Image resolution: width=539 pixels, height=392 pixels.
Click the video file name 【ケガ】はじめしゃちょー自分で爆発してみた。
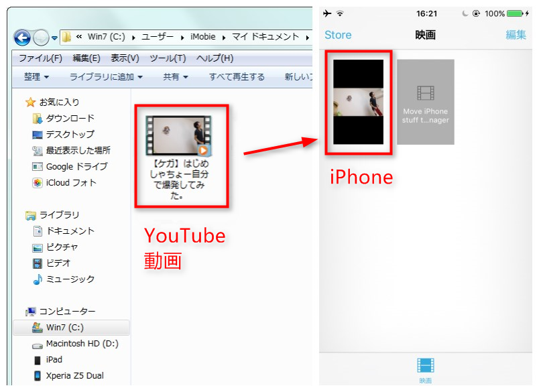coord(179,180)
